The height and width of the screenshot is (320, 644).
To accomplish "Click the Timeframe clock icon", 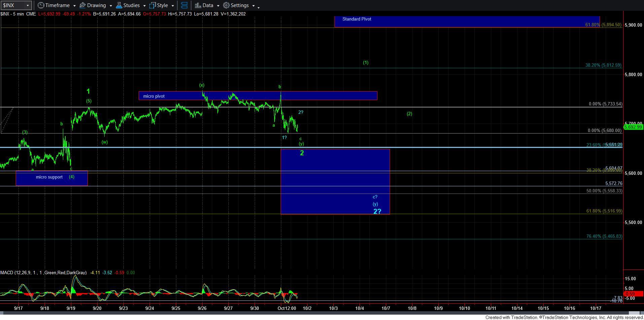I will [x=41, y=5].
